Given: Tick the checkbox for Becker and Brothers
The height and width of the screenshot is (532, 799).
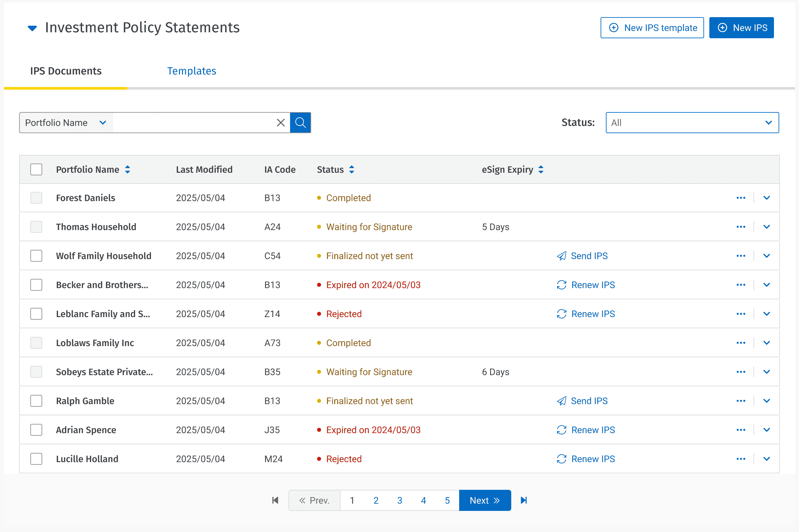Looking at the screenshot, I should 36,285.
